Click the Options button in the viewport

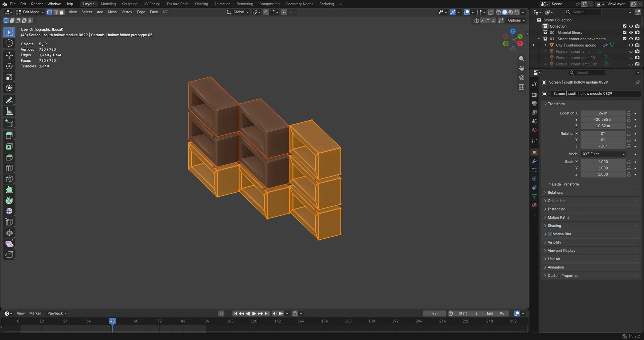click(517, 20)
